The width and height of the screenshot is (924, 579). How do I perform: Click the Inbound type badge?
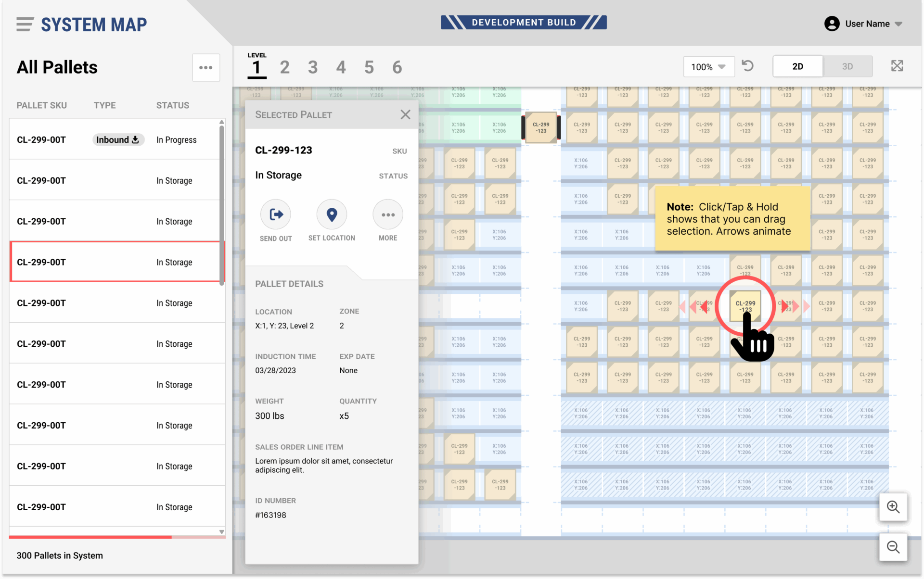(118, 140)
